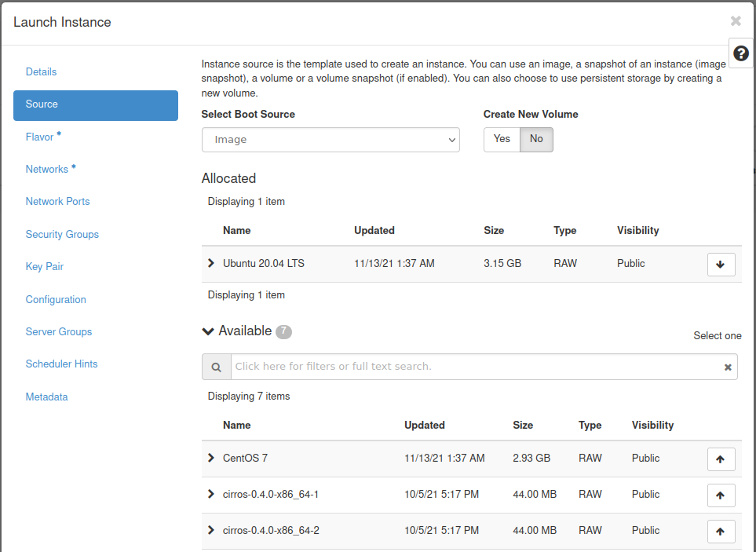Image resolution: width=756 pixels, height=552 pixels.
Task: Expand Ubuntu 20.04 LTS row details
Action: 211,263
